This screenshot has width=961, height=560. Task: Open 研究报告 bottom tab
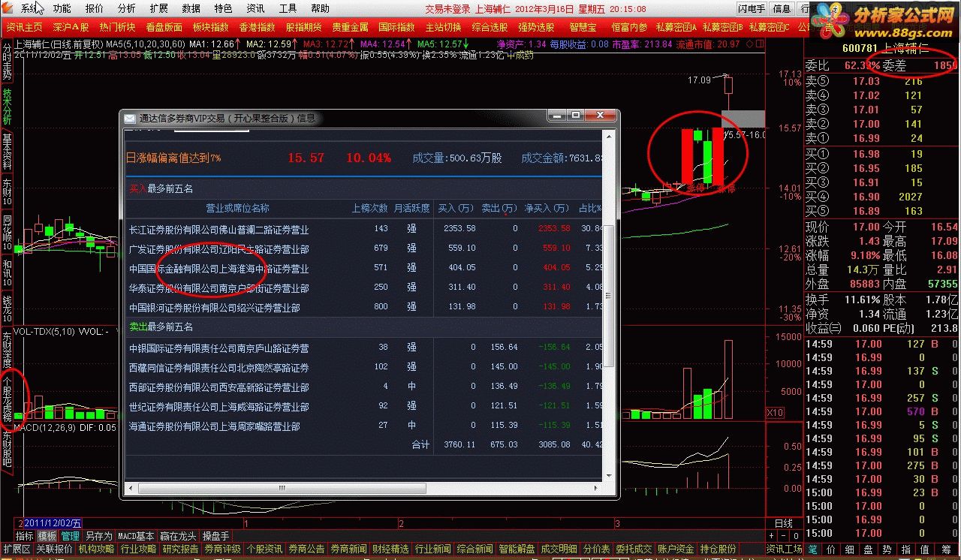coord(180,549)
